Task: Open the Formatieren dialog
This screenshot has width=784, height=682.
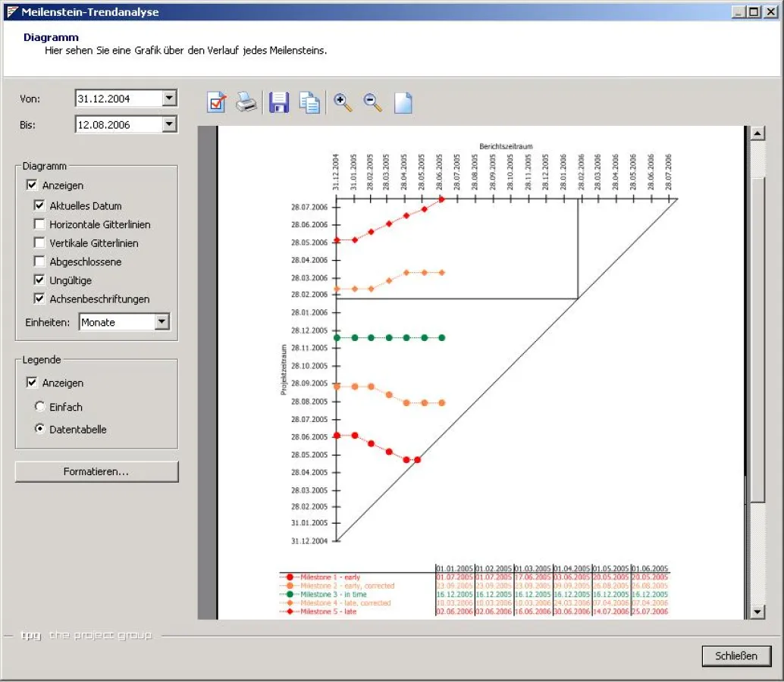Action: (96, 471)
